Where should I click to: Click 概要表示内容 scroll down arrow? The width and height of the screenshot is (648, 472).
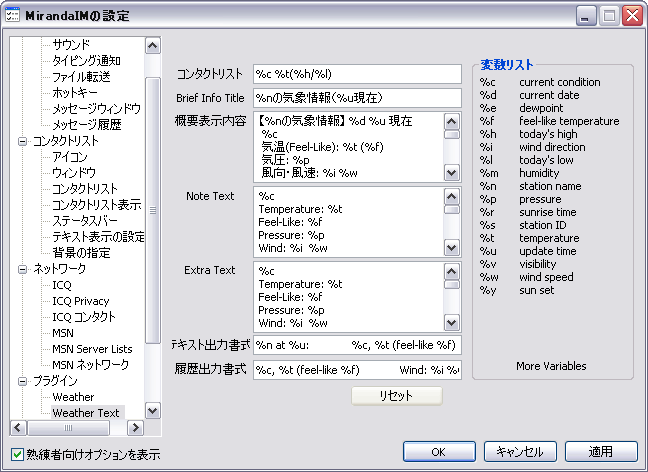coord(452,173)
